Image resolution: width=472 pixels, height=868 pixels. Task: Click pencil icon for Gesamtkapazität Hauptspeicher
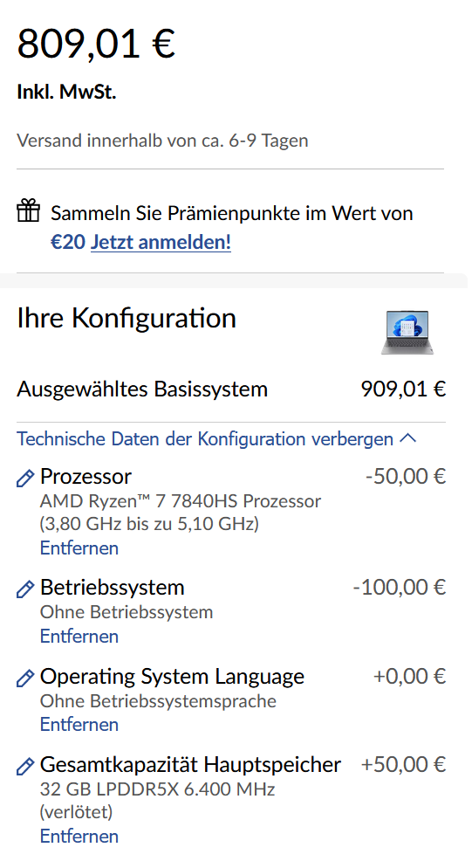(x=25, y=766)
